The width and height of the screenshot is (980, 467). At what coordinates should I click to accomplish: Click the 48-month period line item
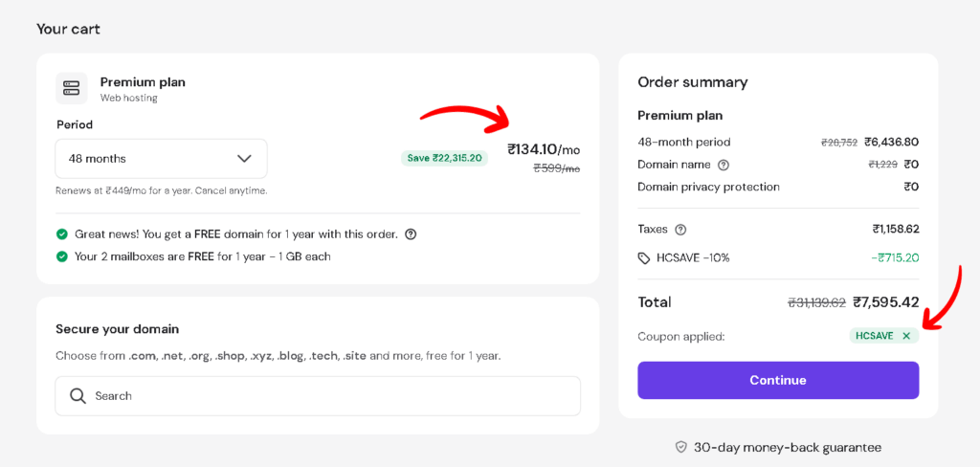pos(683,142)
